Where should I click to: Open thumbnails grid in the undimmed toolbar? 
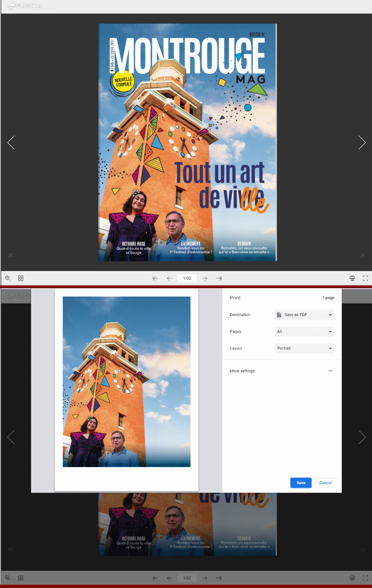(20, 278)
